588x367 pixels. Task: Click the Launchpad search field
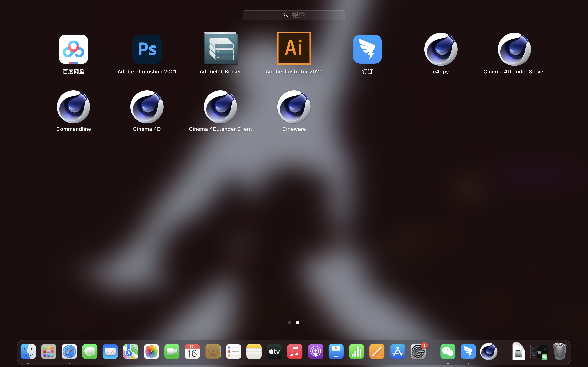point(294,15)
